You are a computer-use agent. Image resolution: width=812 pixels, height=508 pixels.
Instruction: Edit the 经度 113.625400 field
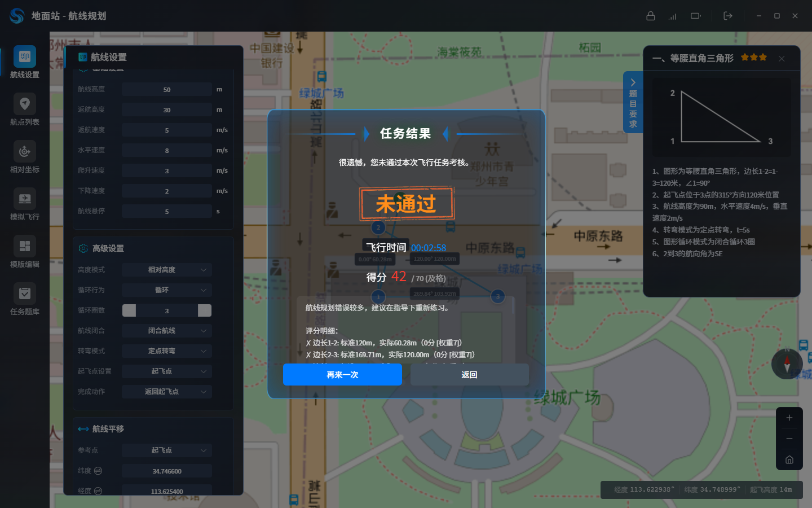pos(167,490)
